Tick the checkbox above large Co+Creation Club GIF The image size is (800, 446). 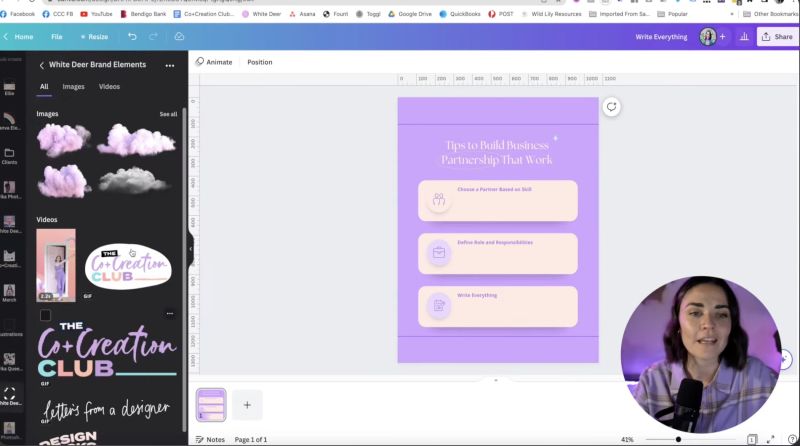[x=45, y=315]
